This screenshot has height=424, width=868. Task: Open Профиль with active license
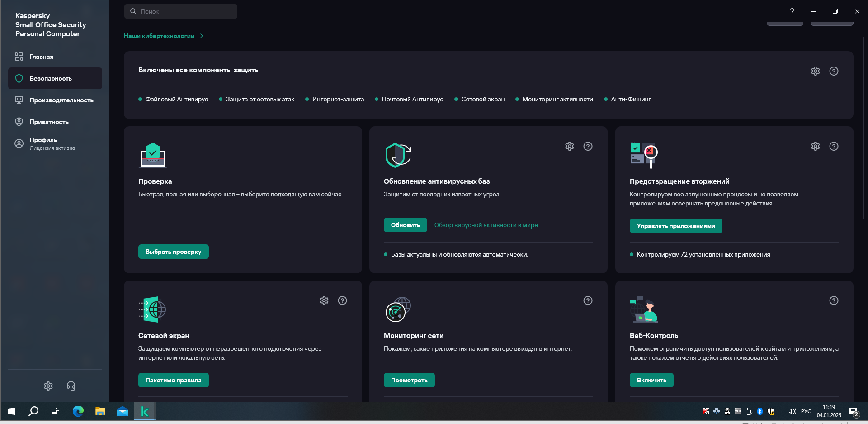(55, 143)
